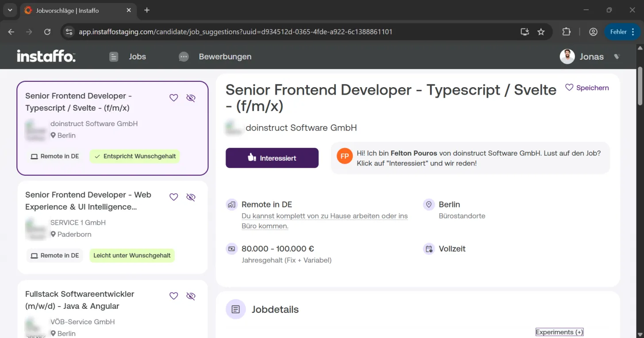Image resolution: width=644 pixels, height=338 pixels.
Task: Click the Jobdetails heading
Action: tap(275, 309)
